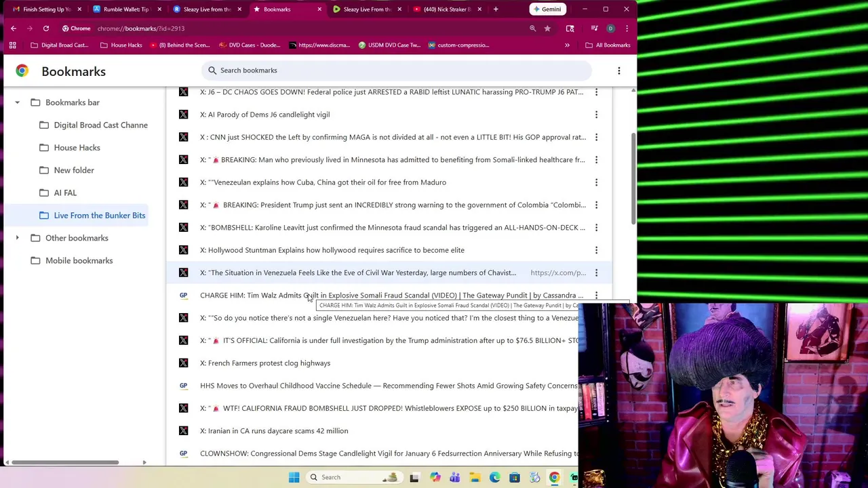The width and height of the screenshot is (868, 488).
Task: Select the Mobile bookmarks folder
Action: 72,260
